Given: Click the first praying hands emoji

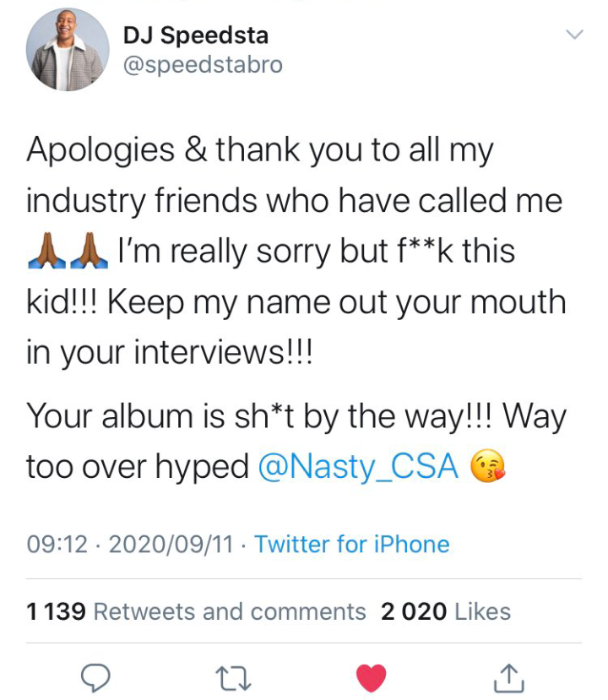Looking at the screenshot, I should 47,252.
